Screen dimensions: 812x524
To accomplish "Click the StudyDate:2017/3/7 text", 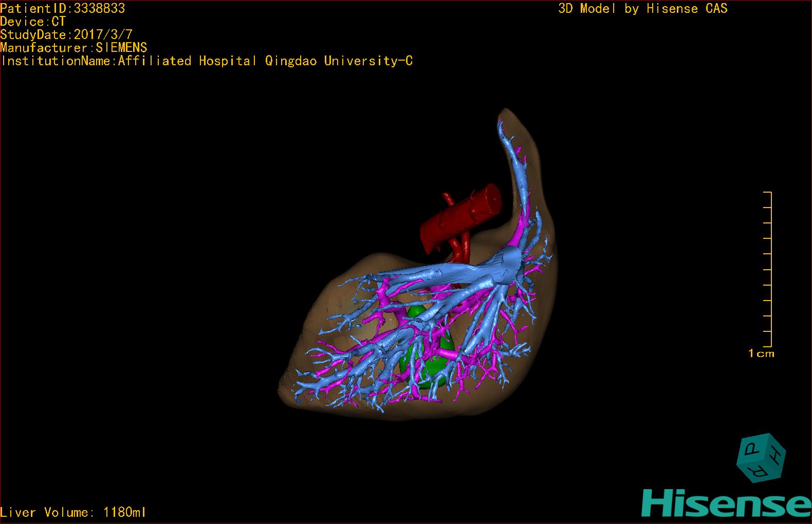I will (x=66, y=34).
